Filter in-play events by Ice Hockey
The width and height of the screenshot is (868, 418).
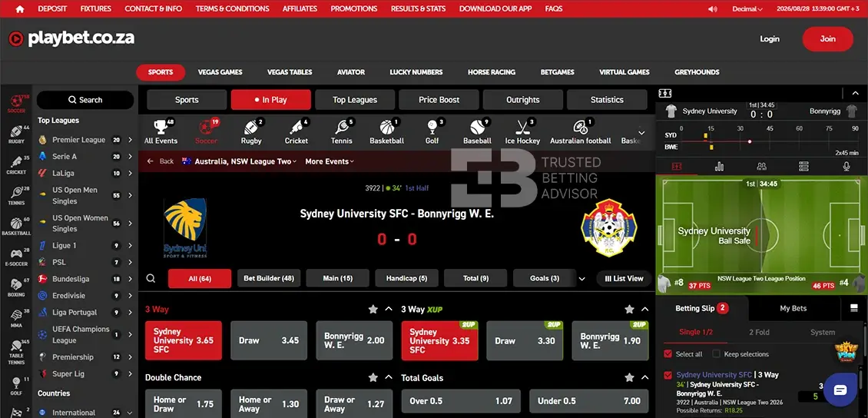522,131
